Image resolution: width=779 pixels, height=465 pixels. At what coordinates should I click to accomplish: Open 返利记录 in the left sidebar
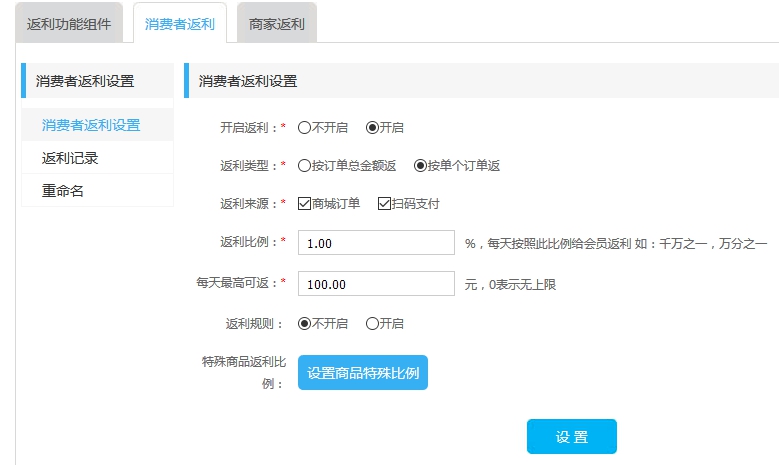(x=70, y=158)
